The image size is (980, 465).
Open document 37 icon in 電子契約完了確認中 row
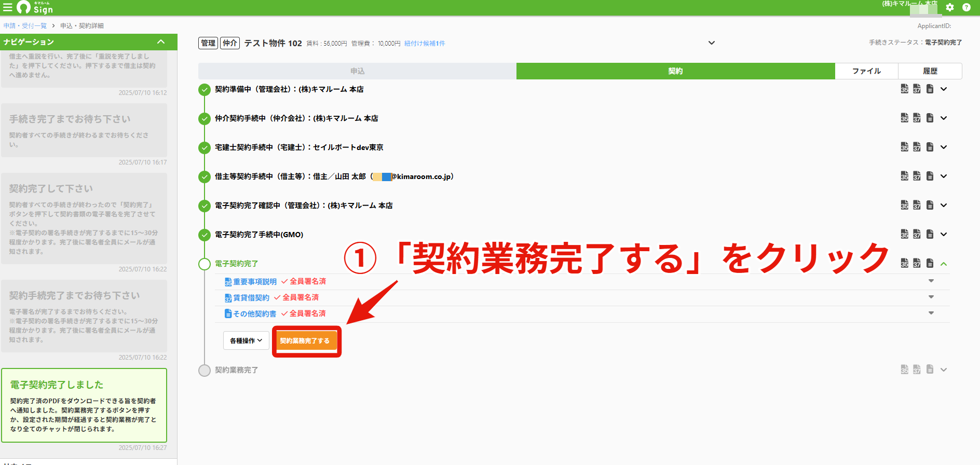[917, 205]
